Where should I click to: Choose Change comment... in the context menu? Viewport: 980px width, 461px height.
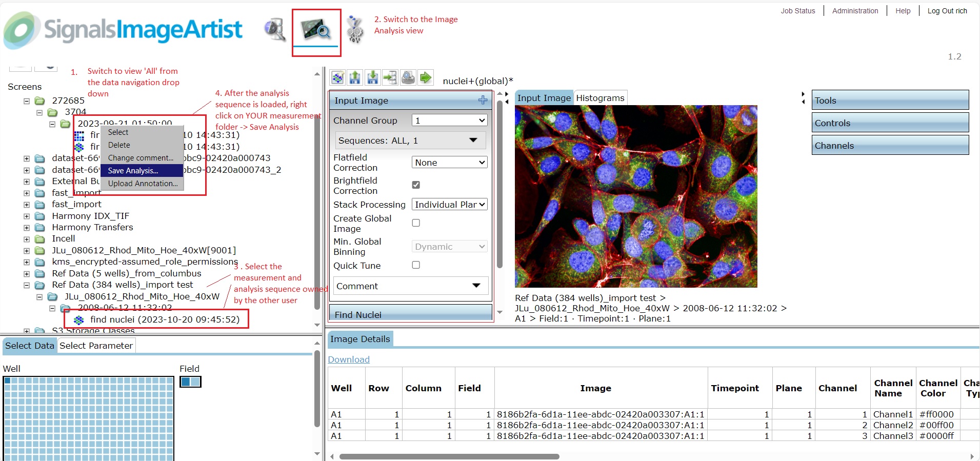click(142, 158)
